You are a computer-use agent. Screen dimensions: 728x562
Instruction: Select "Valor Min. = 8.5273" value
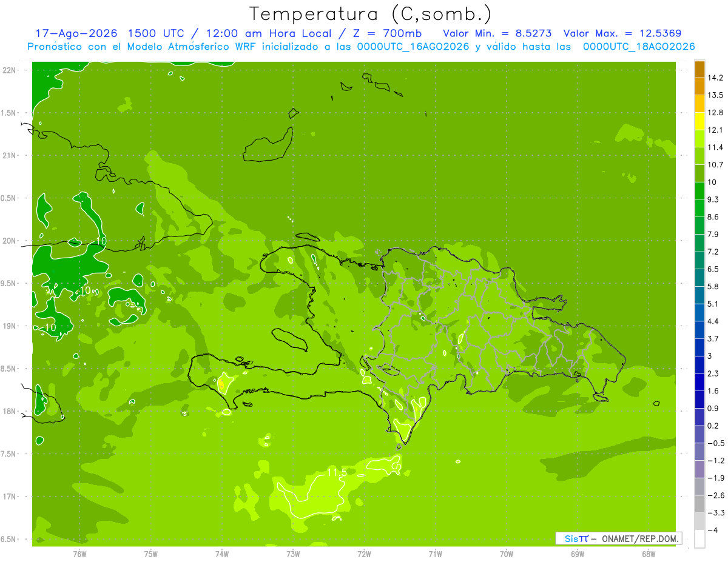click(497, 33)
